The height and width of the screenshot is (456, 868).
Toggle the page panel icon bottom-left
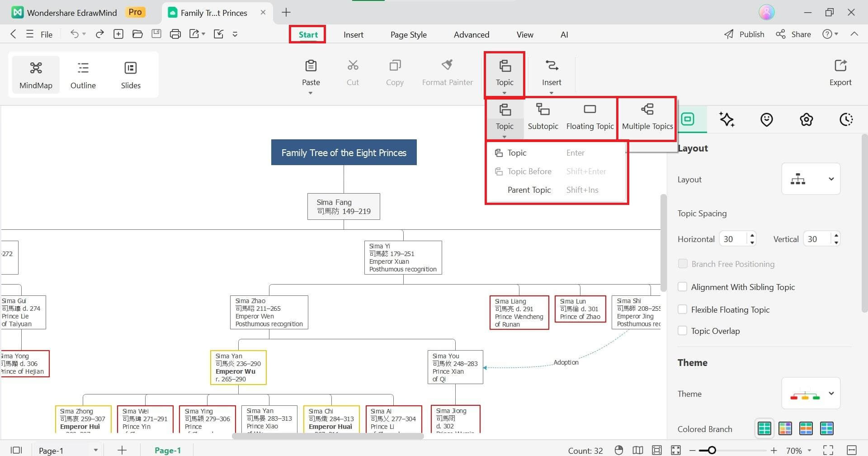(x=16, y=450)
